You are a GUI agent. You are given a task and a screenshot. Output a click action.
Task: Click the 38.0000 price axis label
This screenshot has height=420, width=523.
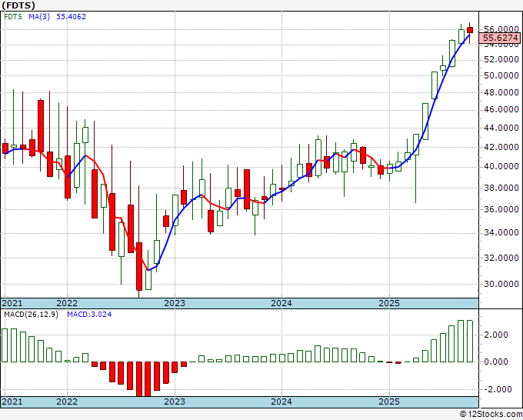(x=501, y=188)
